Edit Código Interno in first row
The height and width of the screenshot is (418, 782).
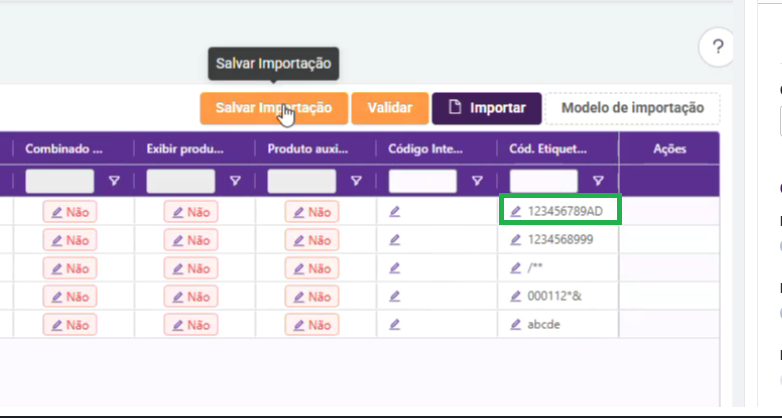[395, 211]
